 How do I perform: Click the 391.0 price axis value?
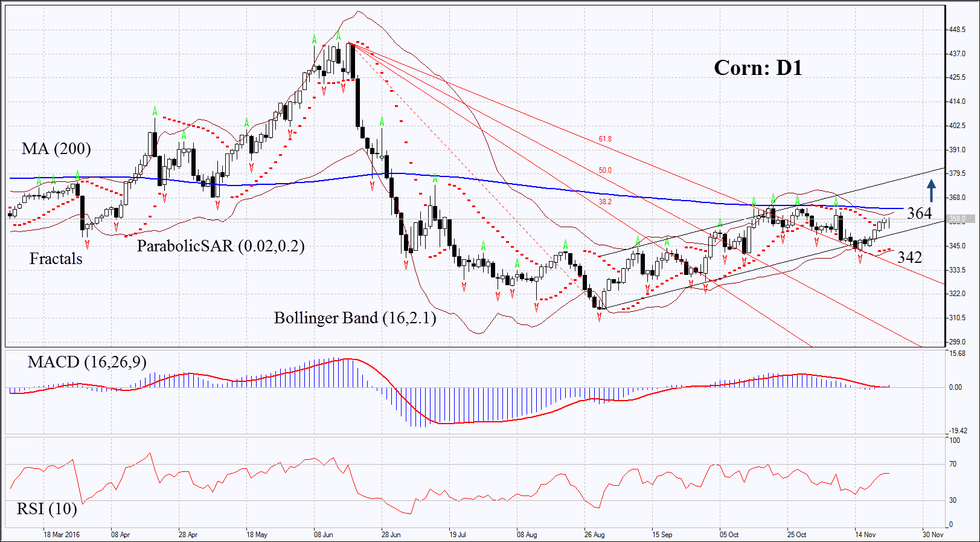(957, 150)
